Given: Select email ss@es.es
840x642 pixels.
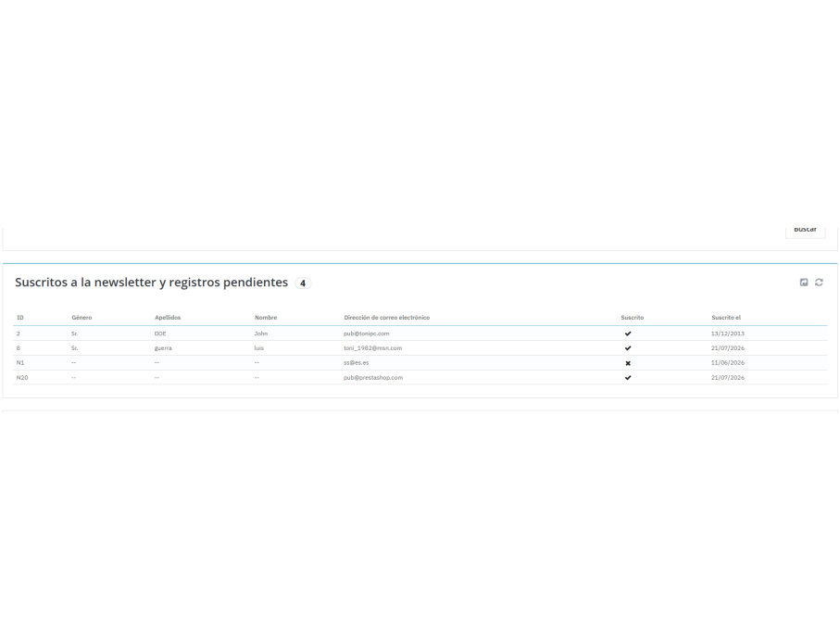Looking at the screenshot, I should tap(357, 363).
